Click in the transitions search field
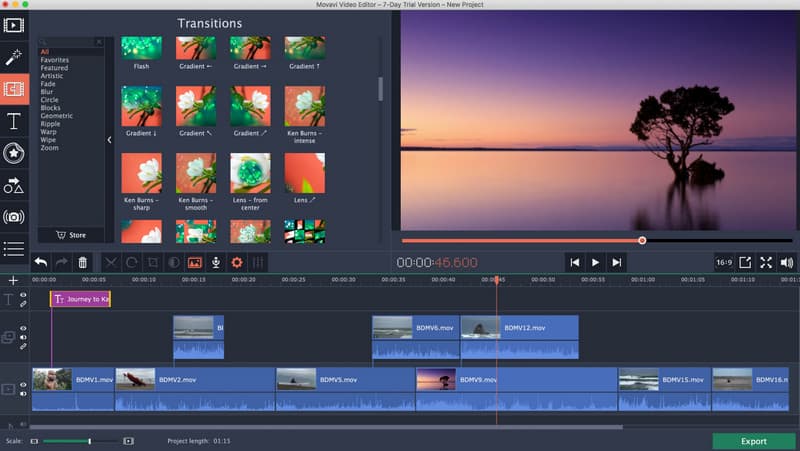Viewport: 800px width, 451px height. coord(71,42)
